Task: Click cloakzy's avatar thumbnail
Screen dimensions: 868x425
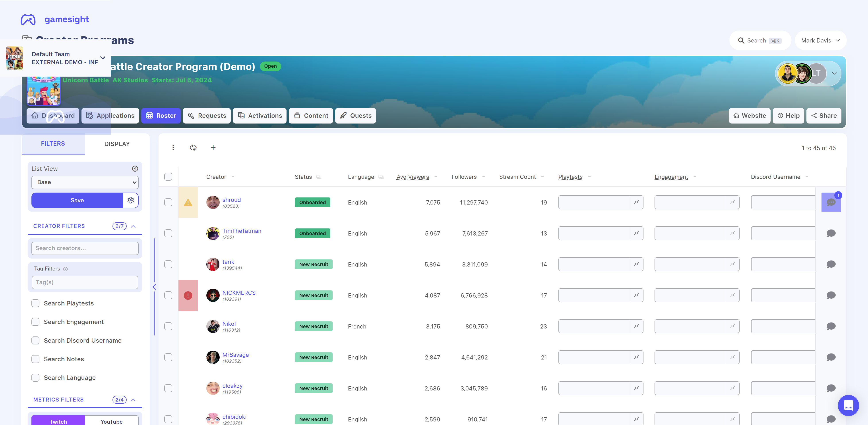Action: tap(213, 388)
